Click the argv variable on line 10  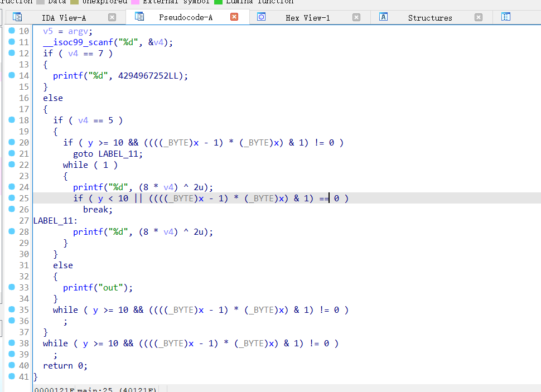[78, 31]
